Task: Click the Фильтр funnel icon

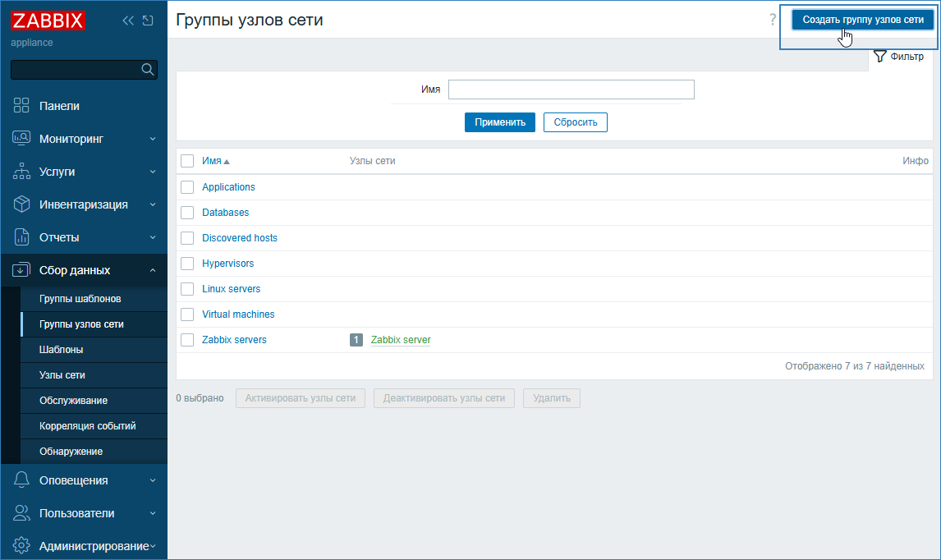Action: tap(879, 57)
